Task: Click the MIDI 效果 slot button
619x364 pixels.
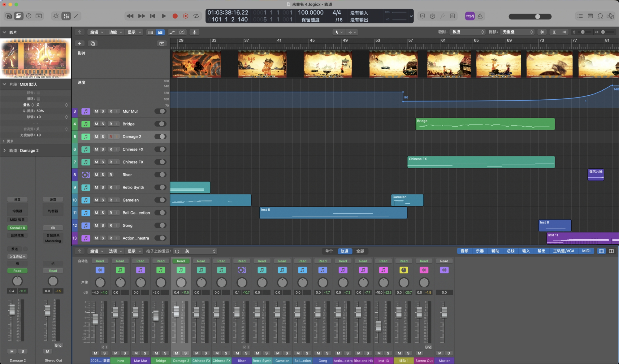Action: [17, 220]
